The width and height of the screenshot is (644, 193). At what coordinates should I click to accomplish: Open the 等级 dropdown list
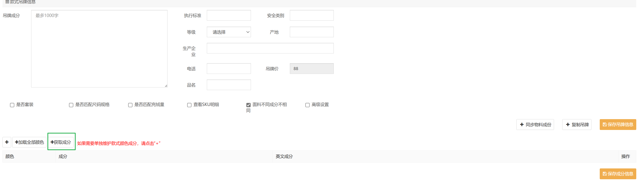[228, 32]
